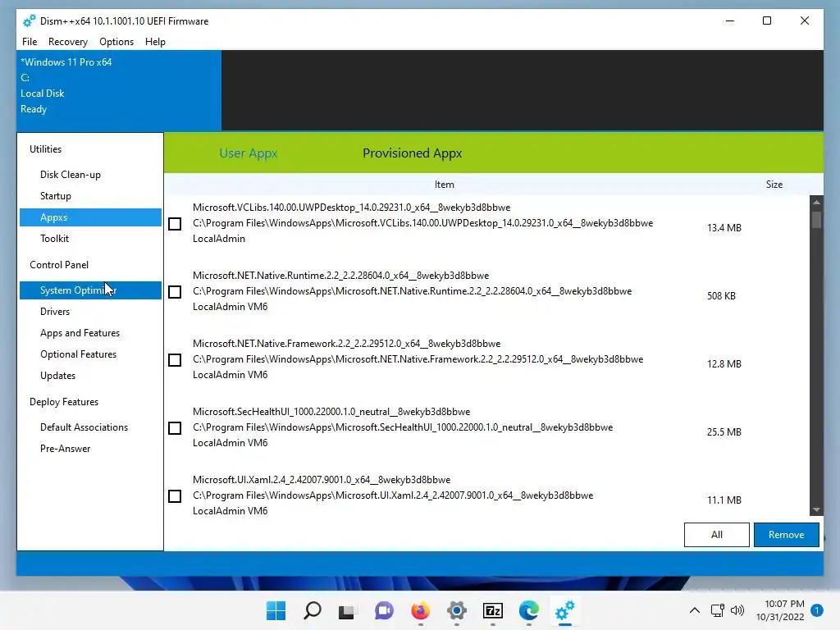The image size is (840, 630).
Task: Open Pre-Answer in the sidebar
Action: pyautogui.click(x=90, y=449)
